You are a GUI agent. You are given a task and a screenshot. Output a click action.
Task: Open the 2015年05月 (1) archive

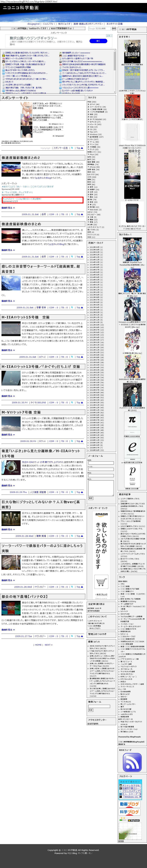[96, 247]
